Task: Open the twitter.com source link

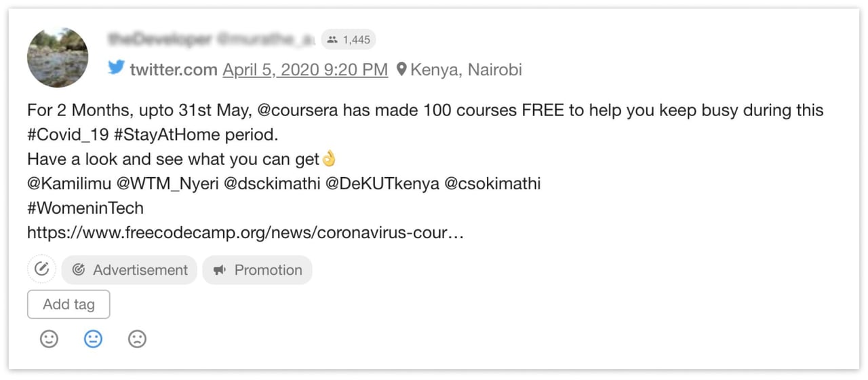Action: (x=174, y=69)
